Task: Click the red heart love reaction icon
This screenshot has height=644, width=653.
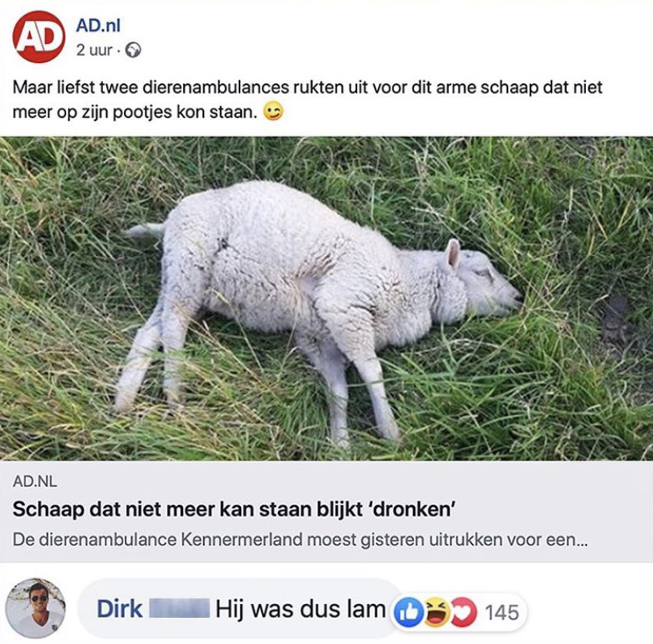Action: tap(463, 612)
